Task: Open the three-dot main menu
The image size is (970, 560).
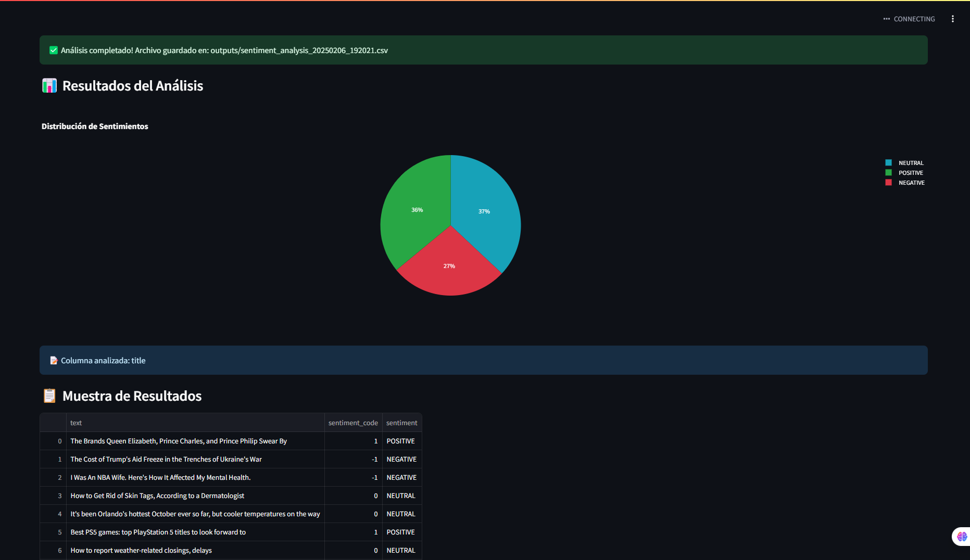Action: click(x=953, y=19)
